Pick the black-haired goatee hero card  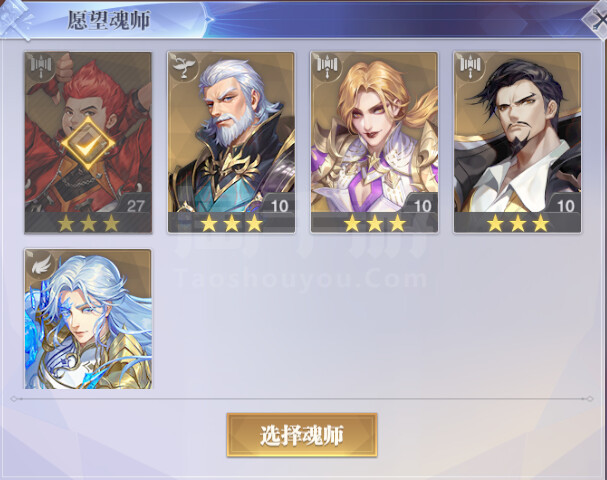pos(517,142)
